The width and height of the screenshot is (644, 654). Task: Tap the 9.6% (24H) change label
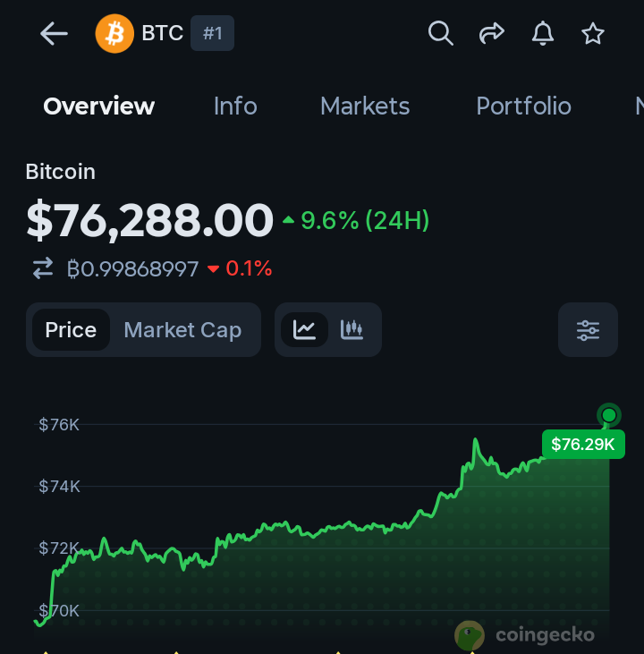click(356, 220)
